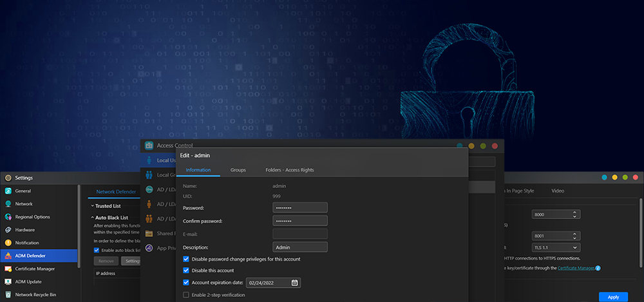Open the General settings icon
Viewport: 644px width, 302px height.
8,191
